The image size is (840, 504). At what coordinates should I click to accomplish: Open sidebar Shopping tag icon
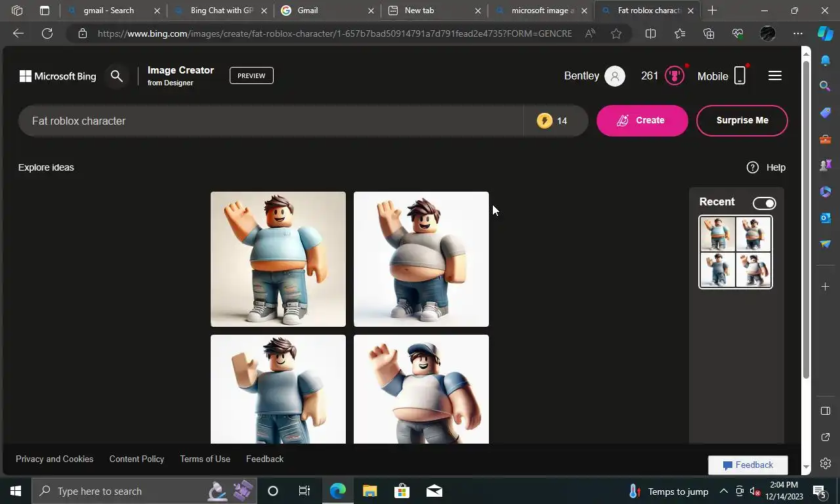click(826, 113)
